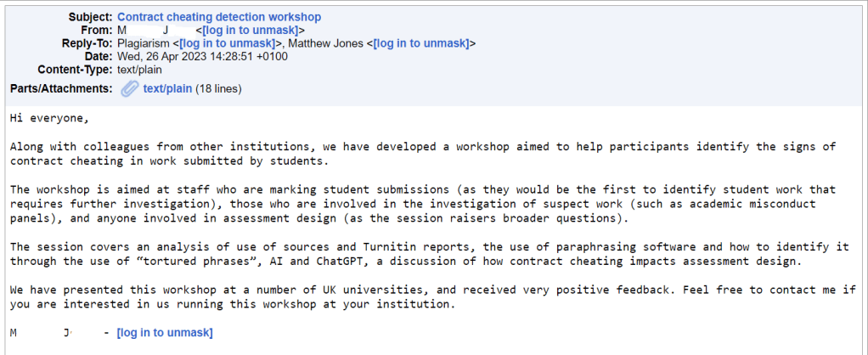
Task: Click the paperclip attachment icon
Action: coord(129,88)
